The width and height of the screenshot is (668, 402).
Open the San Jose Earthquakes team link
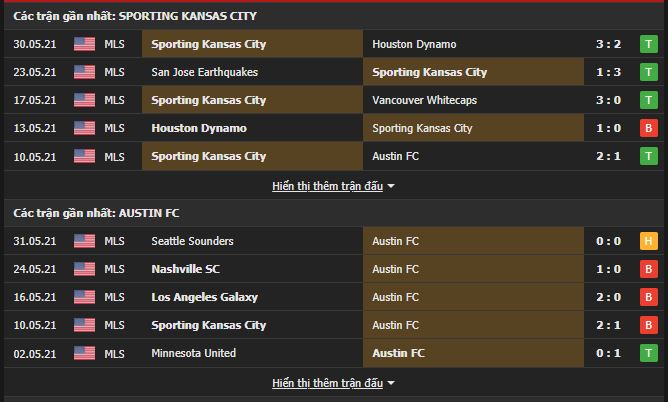(204, 72)
